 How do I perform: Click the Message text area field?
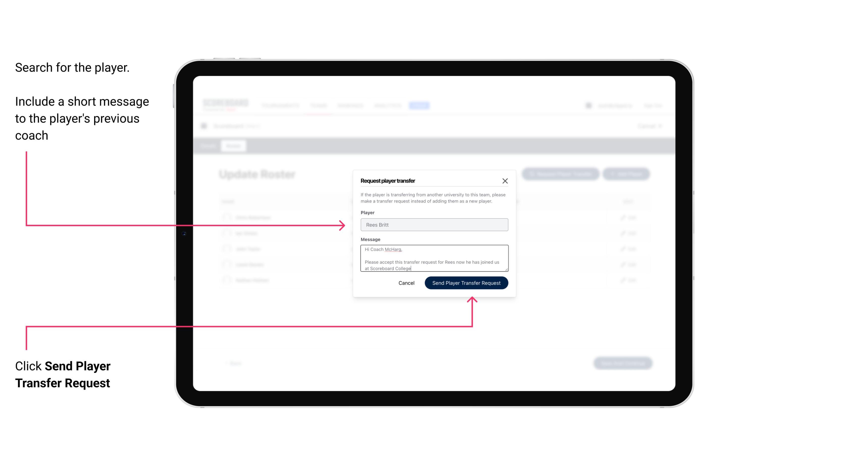coord(433,258)
